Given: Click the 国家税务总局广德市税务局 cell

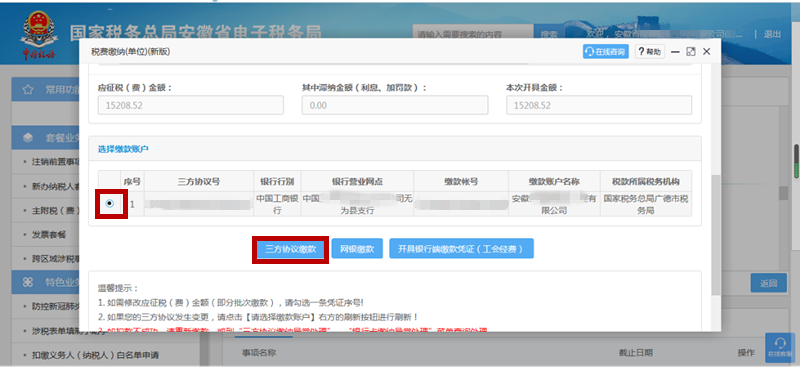Looking at the screenshot, I should click(646, 204).
